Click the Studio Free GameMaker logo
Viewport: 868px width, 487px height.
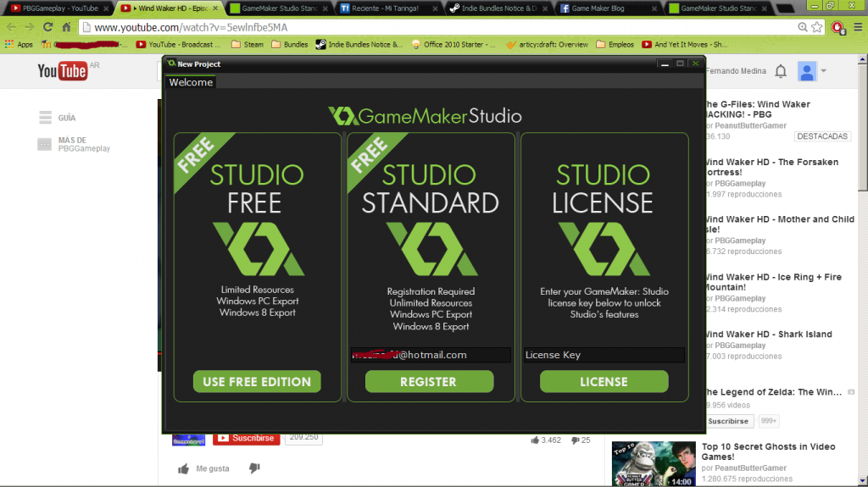pos(259,248)
